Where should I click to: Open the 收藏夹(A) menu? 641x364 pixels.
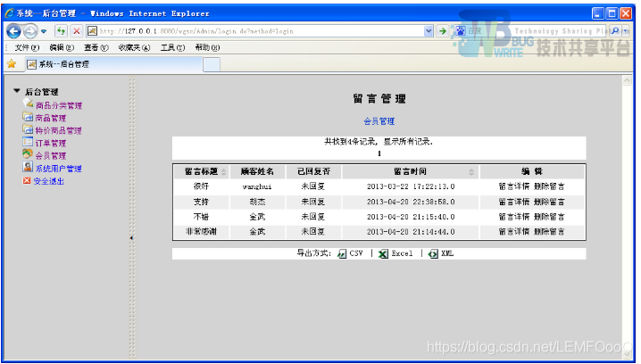coord(134,48)
